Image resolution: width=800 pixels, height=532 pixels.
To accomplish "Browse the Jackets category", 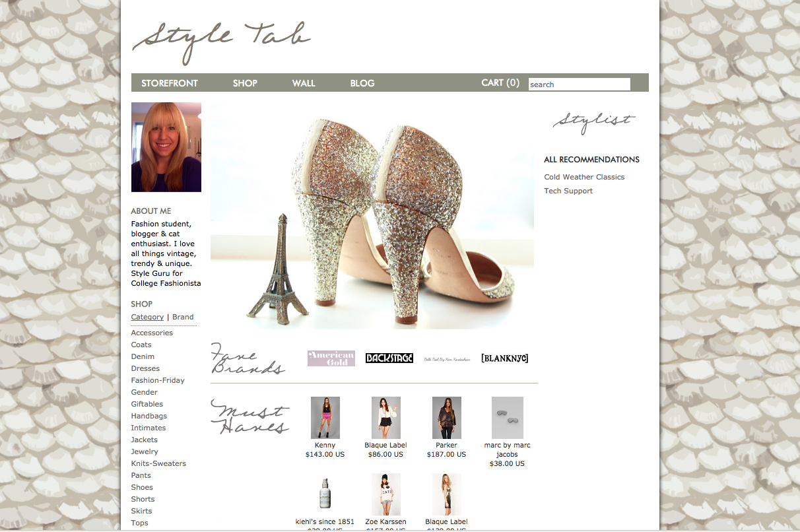I will (145, 440).
